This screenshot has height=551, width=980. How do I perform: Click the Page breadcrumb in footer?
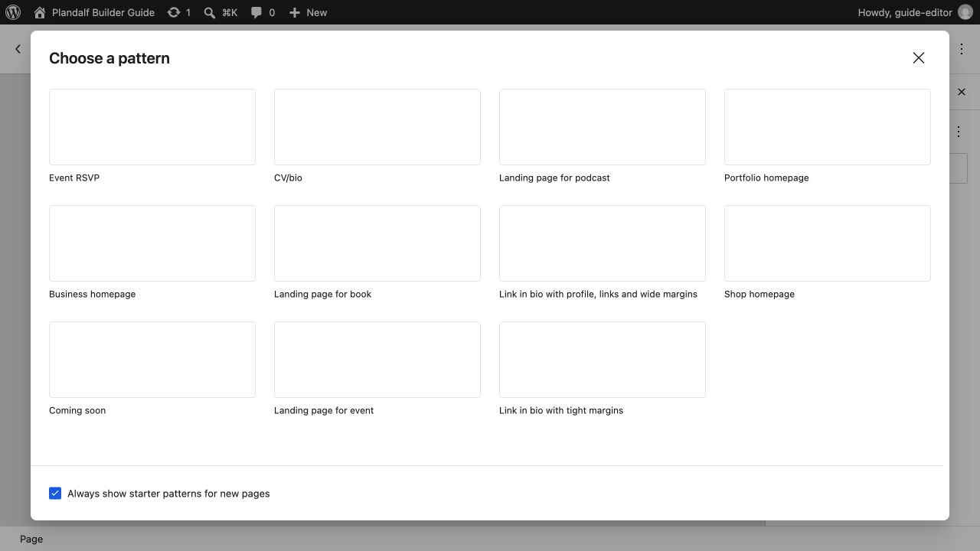click(x=31, y=539)
